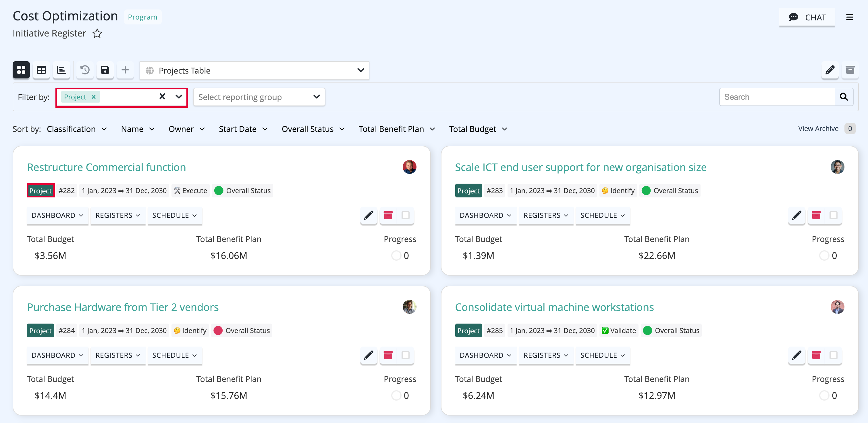Screen dimensions: 868x423
Task: Switch to the table view icon
Action: coord(41,70)
